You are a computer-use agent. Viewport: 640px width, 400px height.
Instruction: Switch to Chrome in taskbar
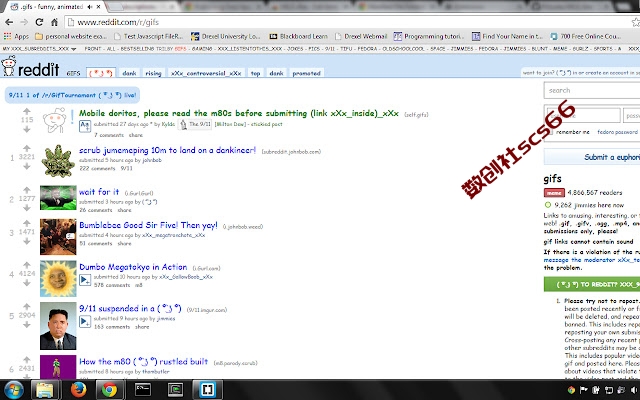109,390
